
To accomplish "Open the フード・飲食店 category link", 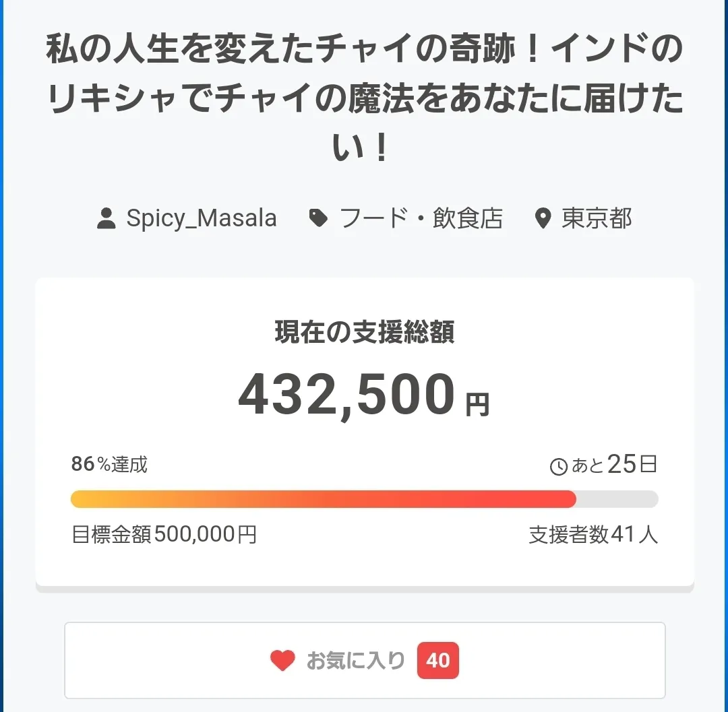I will pos(421,218).
